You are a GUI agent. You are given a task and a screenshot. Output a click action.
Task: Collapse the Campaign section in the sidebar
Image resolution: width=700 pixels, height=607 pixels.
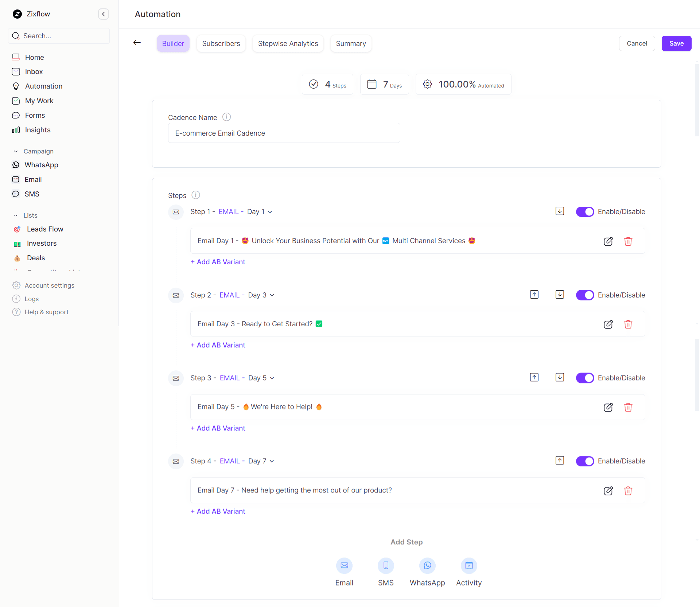click(x=16, y=151)
